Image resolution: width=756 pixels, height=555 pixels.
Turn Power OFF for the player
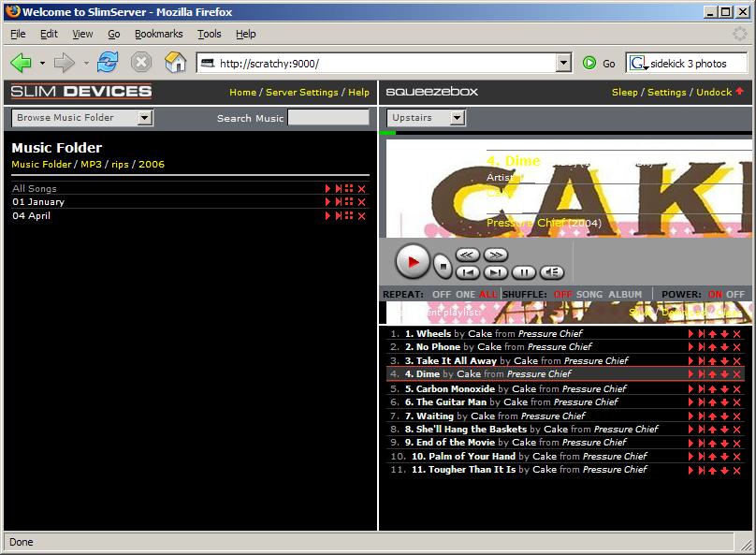click(x=736, y=294)
